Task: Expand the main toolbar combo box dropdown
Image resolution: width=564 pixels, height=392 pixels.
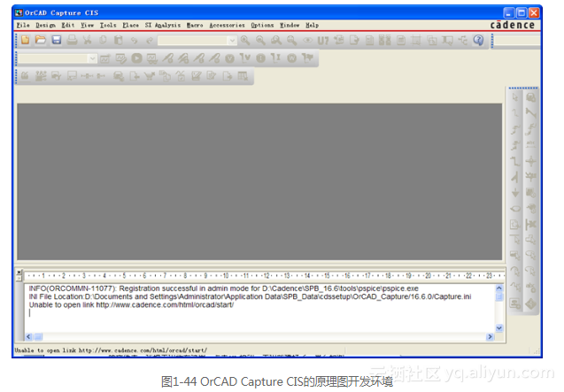Action: pos(232,41)
